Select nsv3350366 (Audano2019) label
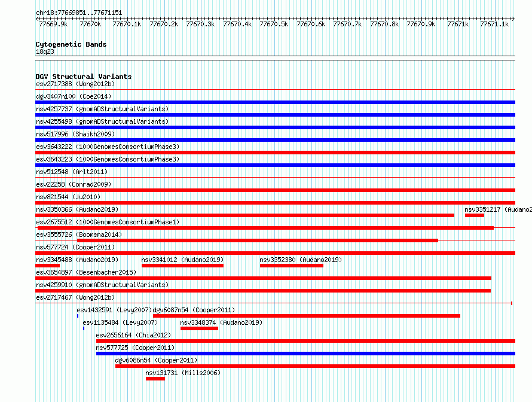 [77, 209]
